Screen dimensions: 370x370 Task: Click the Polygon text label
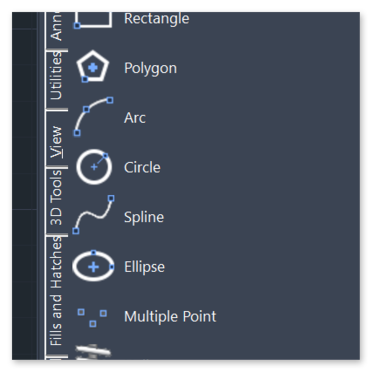pos(150,68)
